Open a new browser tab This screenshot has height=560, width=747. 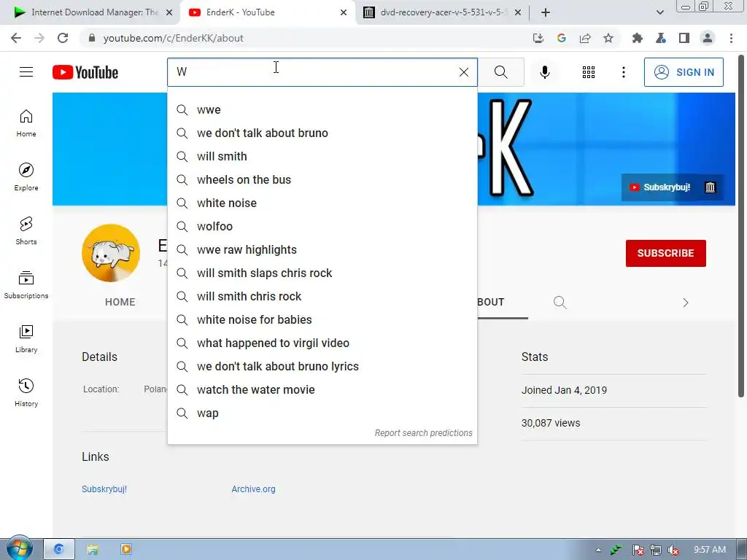tap(546, 12)
